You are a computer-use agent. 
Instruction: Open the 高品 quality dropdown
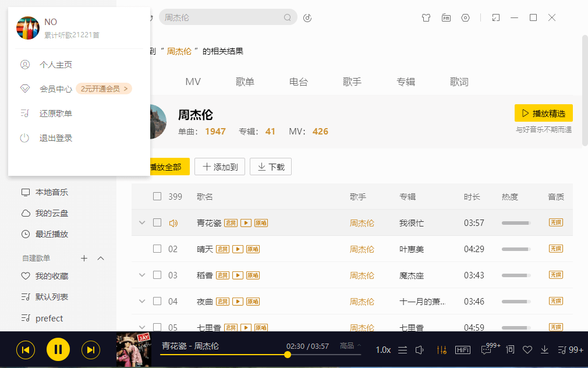point(348,345)
